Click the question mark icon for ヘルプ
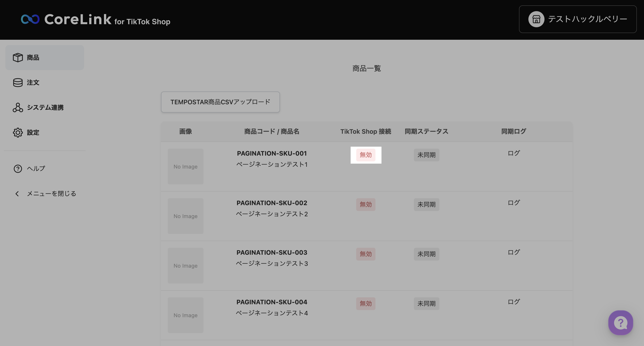644x346 pixels. 18,169
